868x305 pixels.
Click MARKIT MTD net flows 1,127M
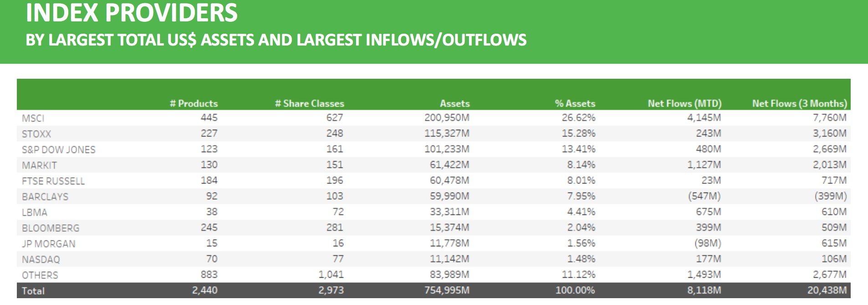pyautogui.click(x=704, y=165)
